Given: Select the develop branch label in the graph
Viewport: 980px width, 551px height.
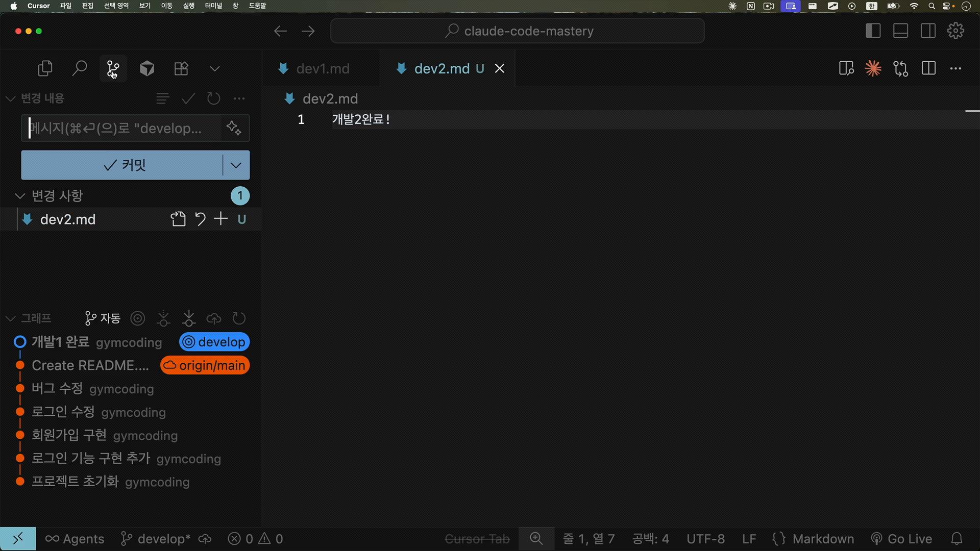Looking at the screenshot, I should [x=214, y=342].
